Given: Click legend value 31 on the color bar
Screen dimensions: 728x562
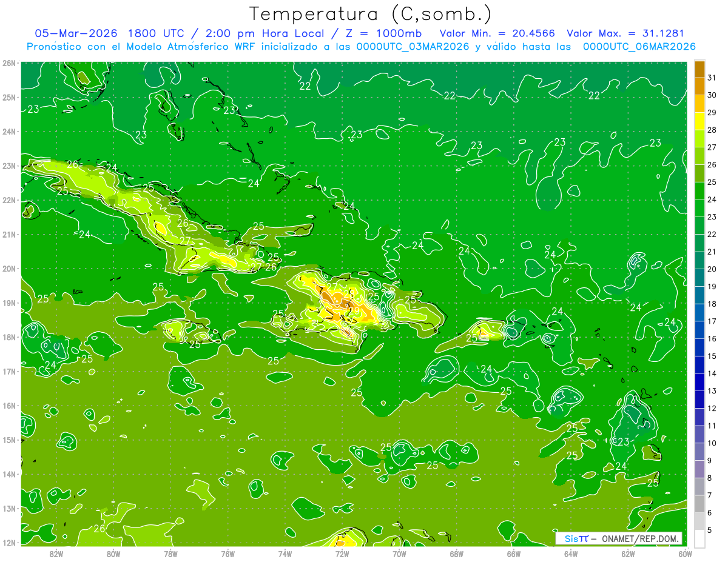Looking at the screenshot, I should pyautogui.click(x=712, y=78).
